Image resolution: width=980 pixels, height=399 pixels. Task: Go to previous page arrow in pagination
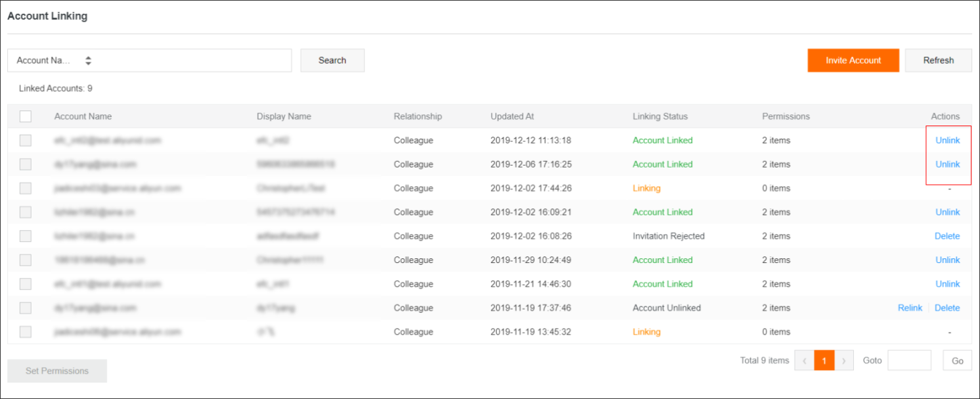click(804, 361)
